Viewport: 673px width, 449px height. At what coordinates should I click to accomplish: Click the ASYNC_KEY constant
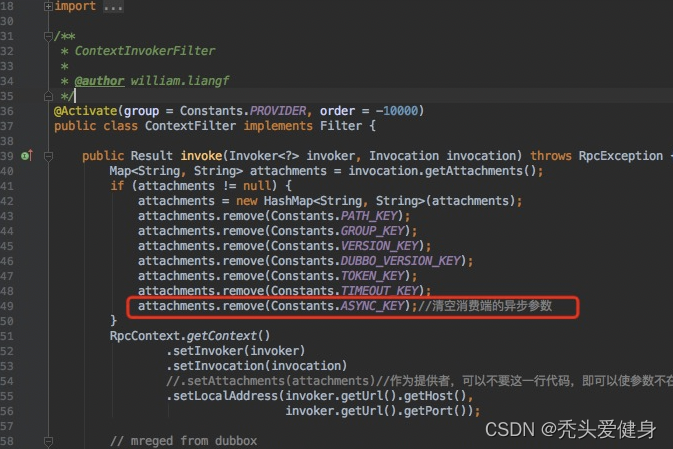(376, 306)
